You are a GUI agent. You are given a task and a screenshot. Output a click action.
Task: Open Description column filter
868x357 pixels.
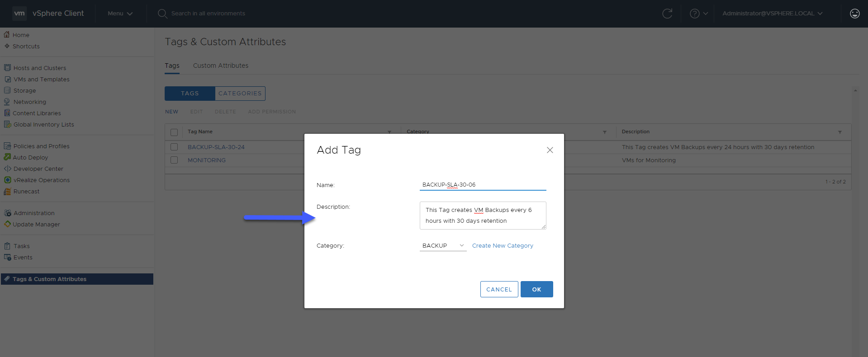point(840,132)
